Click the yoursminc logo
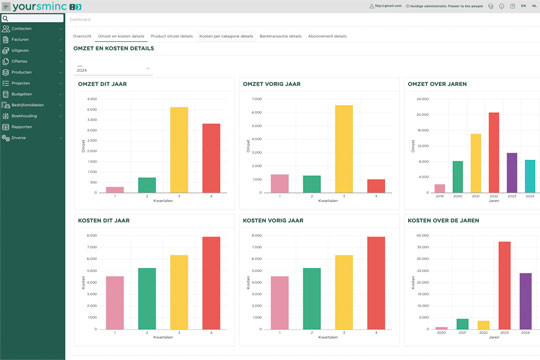Viewport: 540px width, 360px height. point(47,6)
